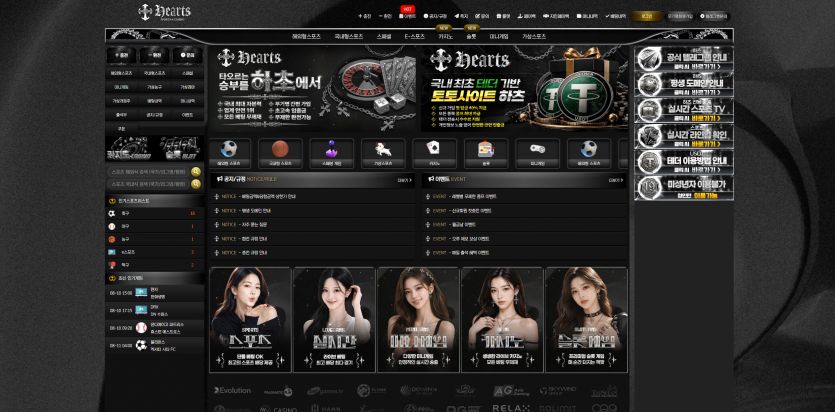The height and width of the screenshot is (412, 835).
Task: Open the slot machine 슬롯 category tile
Action: (486, 153)
